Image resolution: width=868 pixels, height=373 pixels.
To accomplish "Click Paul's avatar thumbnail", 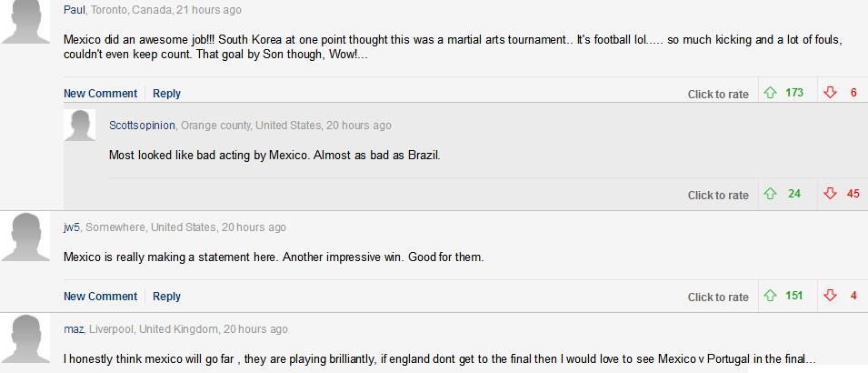I will tap(25, 21).
